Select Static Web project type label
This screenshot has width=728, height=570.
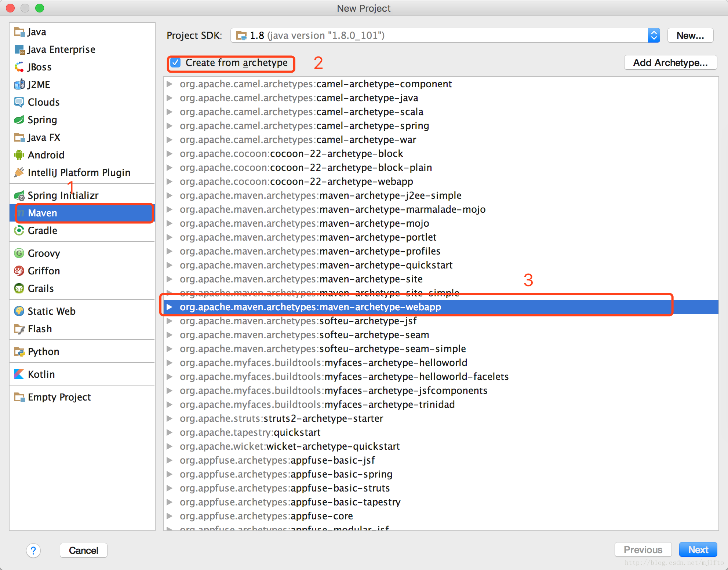(x=52, y=311)
